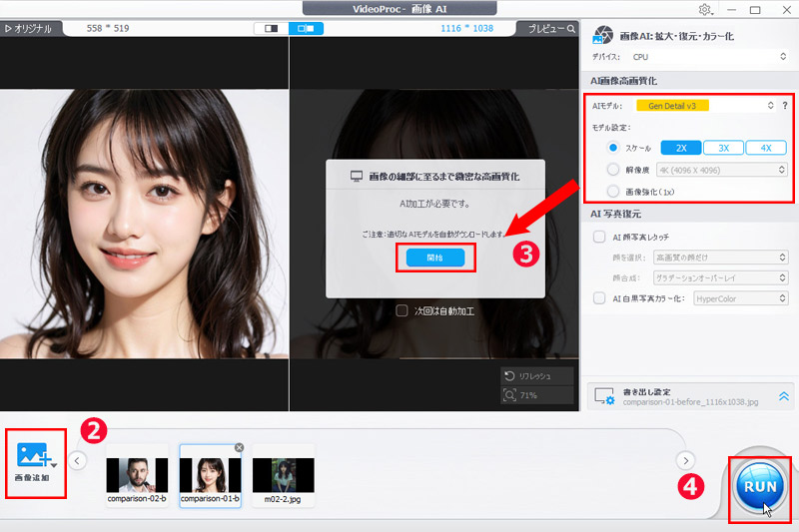Select the スケール radio button
799x532 pixels.
(x=613, y=147)
